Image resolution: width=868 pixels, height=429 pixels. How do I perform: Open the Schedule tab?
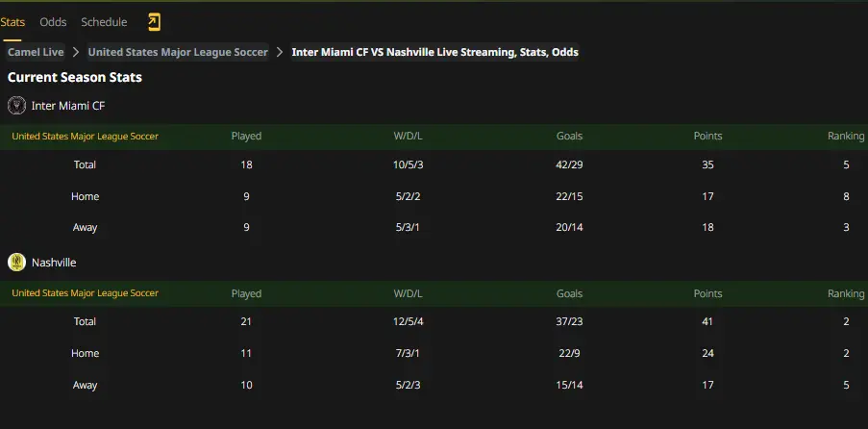coord(104,22)
